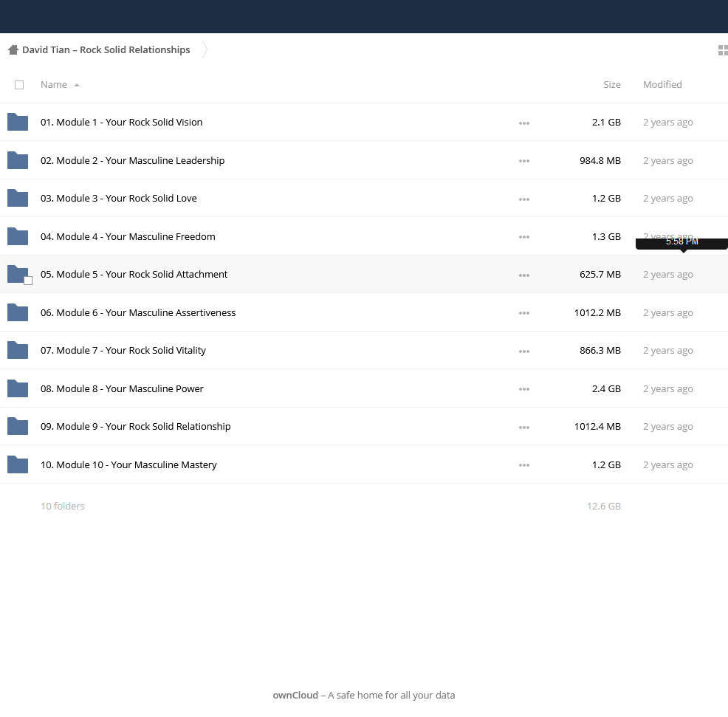Click the 2 years ago date for Module 10
Screen dimensions: 728x717
(x=667, y=465)
